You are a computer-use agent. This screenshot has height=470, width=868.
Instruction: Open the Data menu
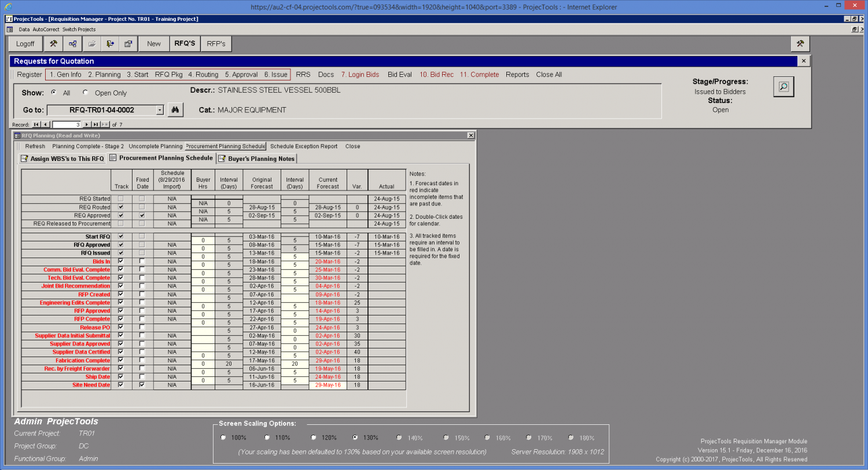pyautogui.click(x=24, y=29)
